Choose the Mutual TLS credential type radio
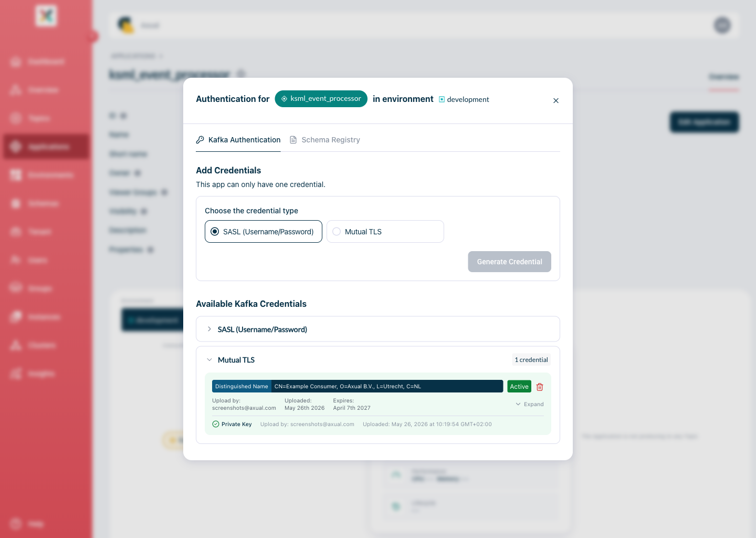756x538 pixels. [385, 232]
